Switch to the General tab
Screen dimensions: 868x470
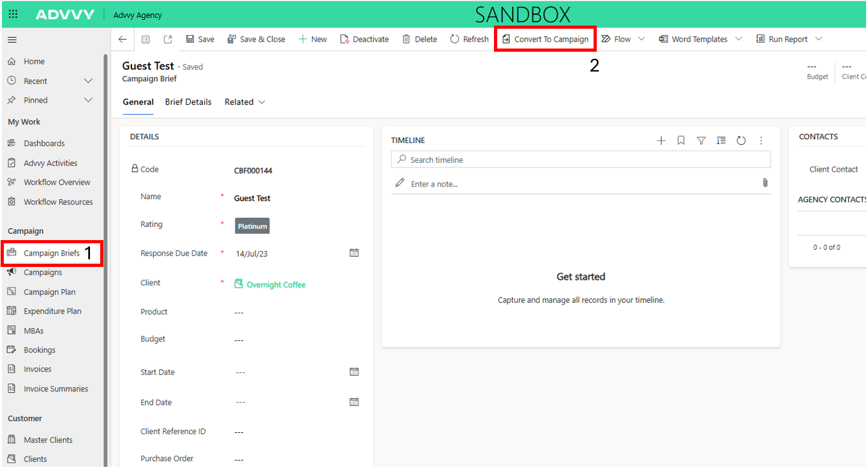tap(138, 102)
